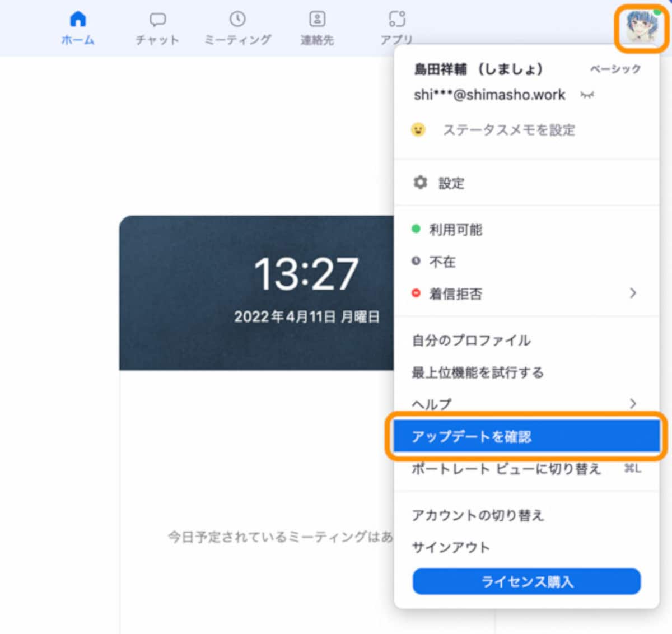672x634 pixels.
Task: Open the ホーム tab
Action: click(x=78, y=27)
